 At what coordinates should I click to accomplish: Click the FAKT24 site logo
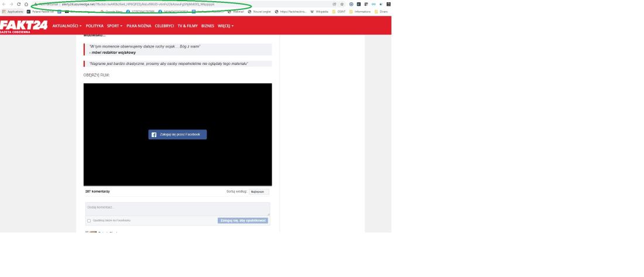point(23,26)
